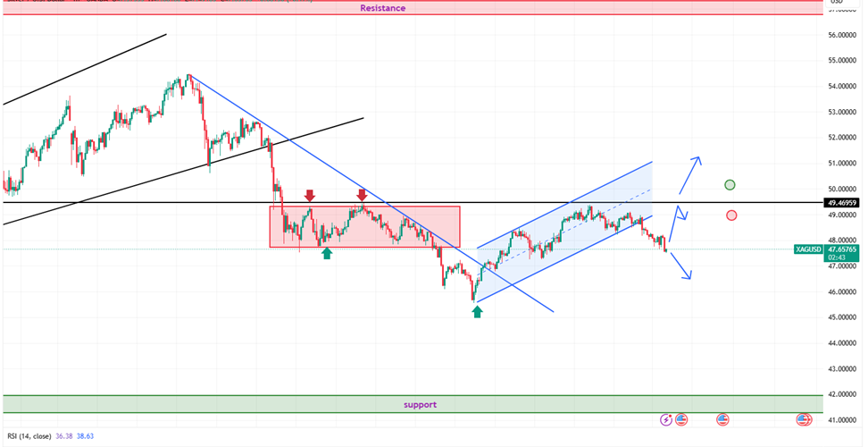Click the XAGUSD price tag on axis
Screen dimensions: 868x447
[x=808, y=249]
